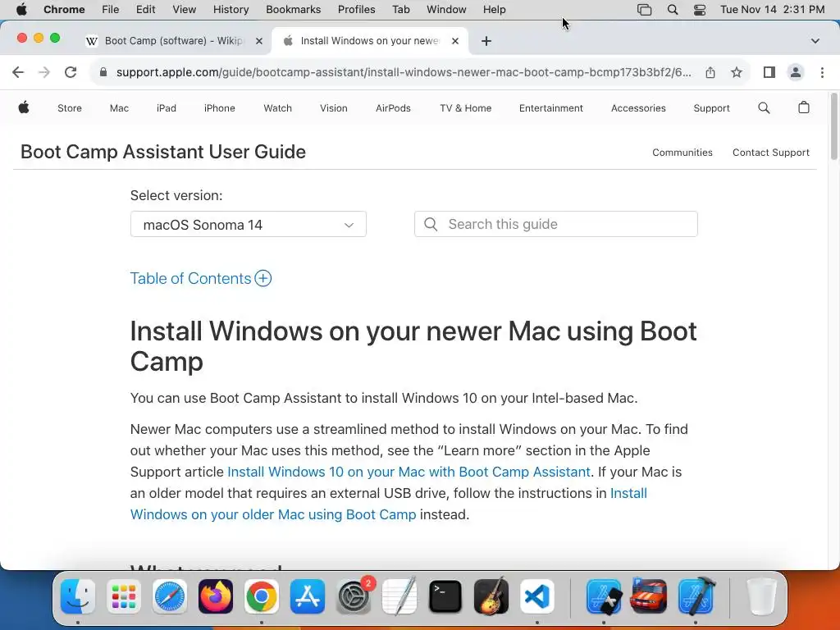Open Apple site search magnifier
Image resolution: width=840 pixels, height=630 pixels.
coord(764,108)
